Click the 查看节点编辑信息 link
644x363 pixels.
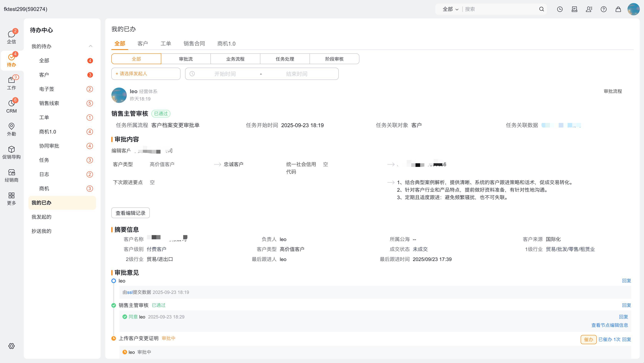point(609,325)
